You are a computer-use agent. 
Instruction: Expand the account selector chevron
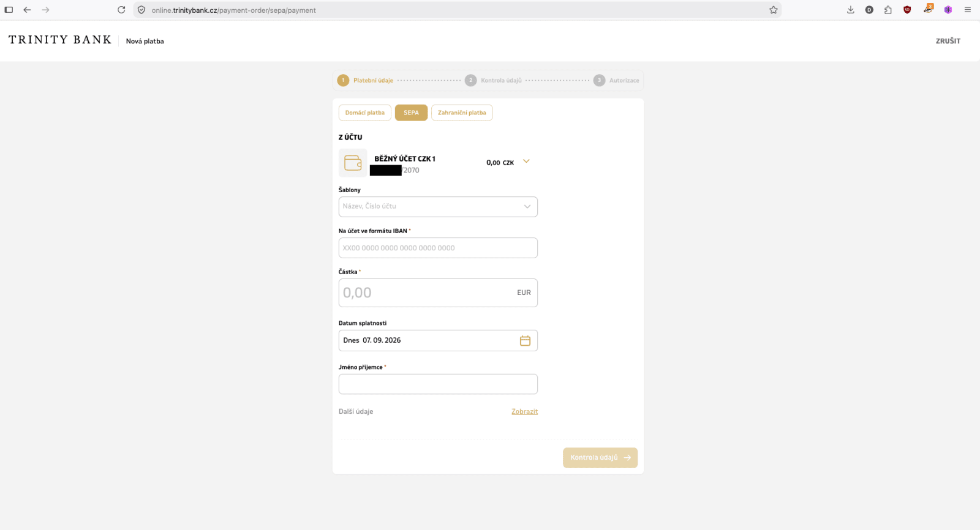click(x=526, y=162)
